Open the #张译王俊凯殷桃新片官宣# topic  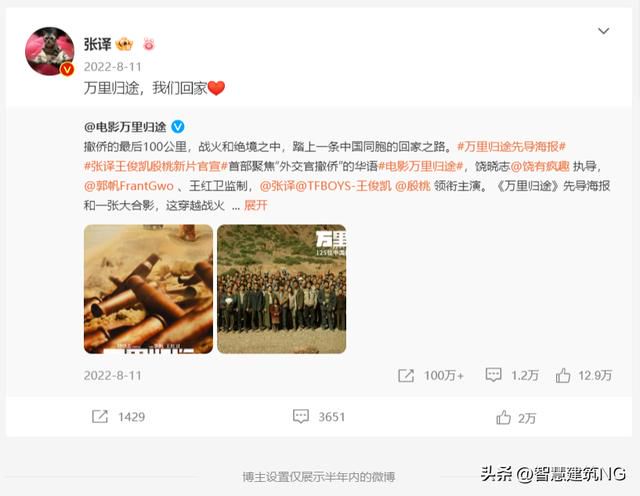(x=156, y=166)
